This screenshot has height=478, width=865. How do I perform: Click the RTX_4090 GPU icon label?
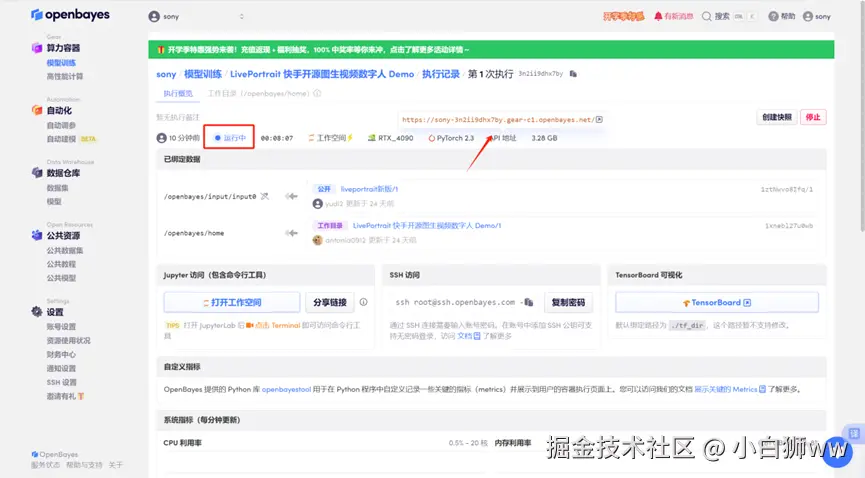pos(390,138)
